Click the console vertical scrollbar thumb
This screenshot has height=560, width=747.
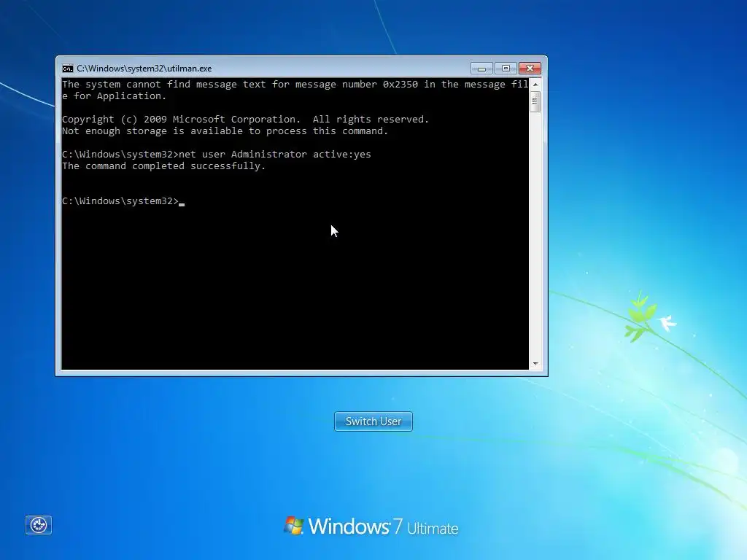tap(535, 101)
